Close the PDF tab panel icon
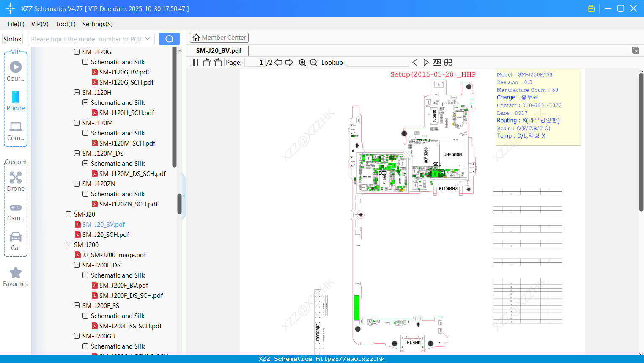644x363 pixels. point(635,50)
